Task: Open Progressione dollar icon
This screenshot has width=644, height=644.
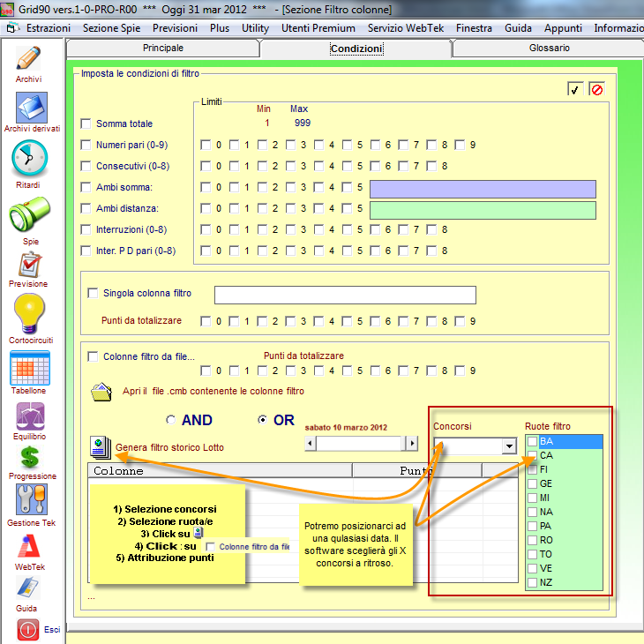Action: 30,458
